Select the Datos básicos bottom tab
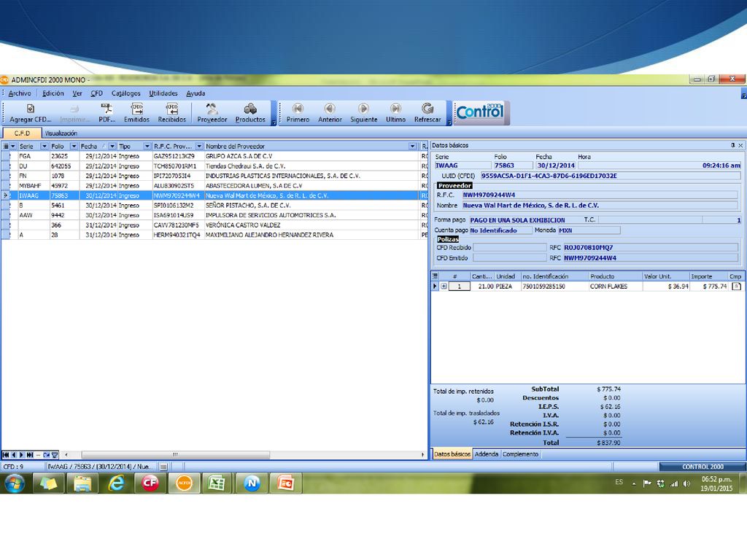This screenshot has width=747, height=560. click(x=452, y=454)
